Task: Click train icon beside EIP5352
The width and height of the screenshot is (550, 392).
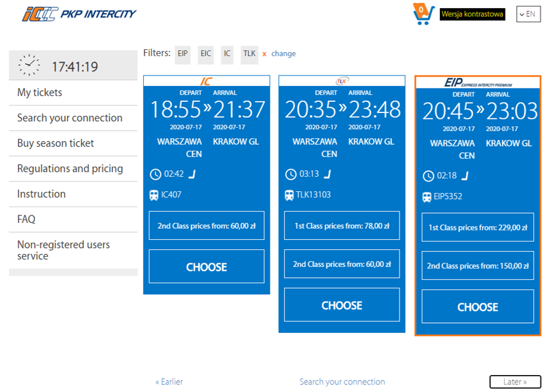Action: [x=427, y=197]
